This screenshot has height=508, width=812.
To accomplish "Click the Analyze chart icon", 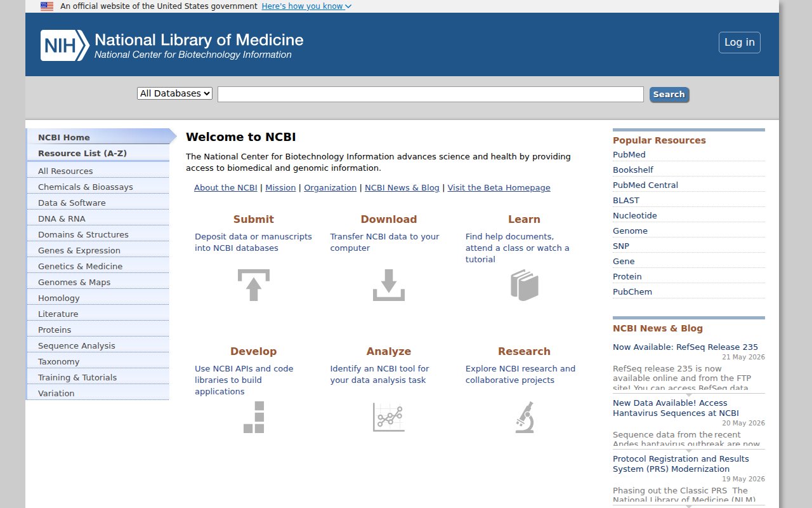I will 389,417.
